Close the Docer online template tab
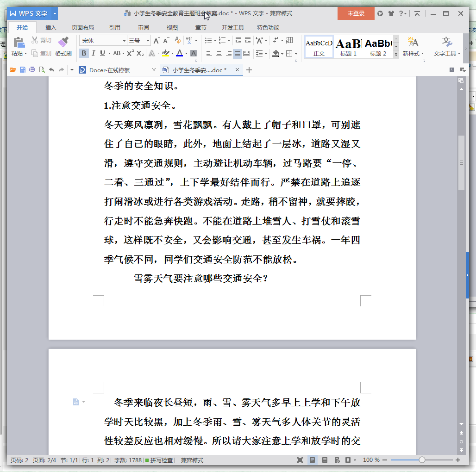The image size is (476, 472). (154, 70)
